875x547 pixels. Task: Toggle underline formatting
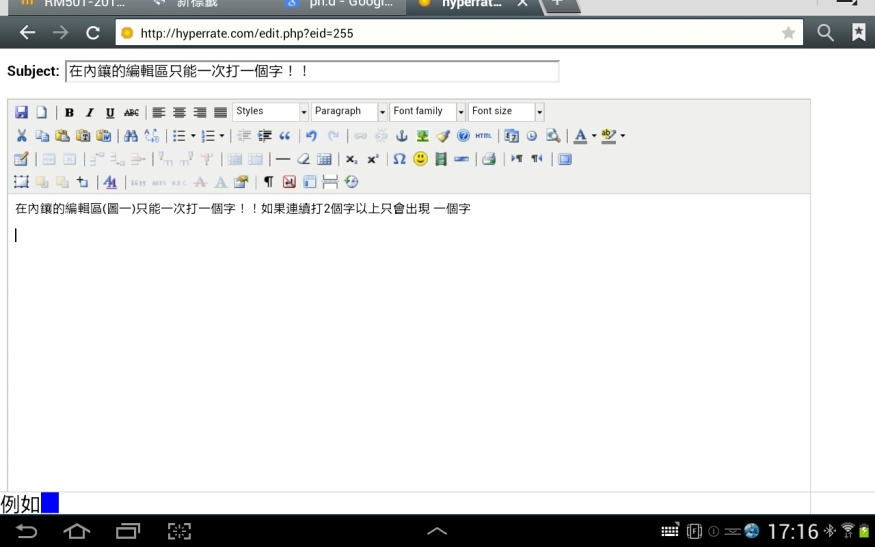[x=110, y=112]
